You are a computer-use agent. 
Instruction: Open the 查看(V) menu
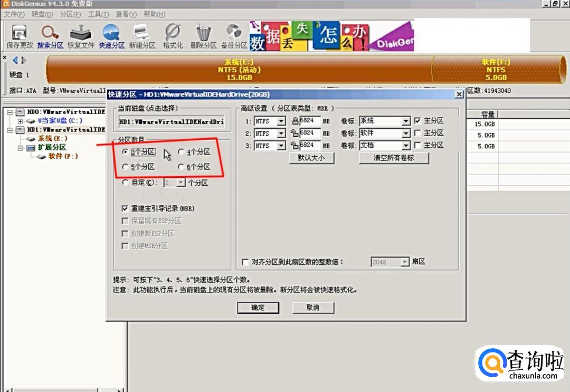126,14
